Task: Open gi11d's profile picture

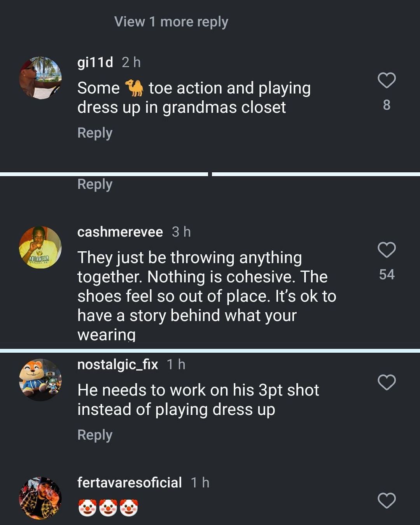Action: pos(40,78)
